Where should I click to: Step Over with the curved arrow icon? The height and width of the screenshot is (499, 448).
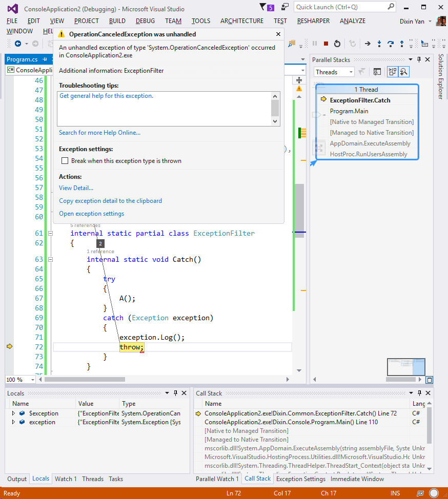point(391,44)
